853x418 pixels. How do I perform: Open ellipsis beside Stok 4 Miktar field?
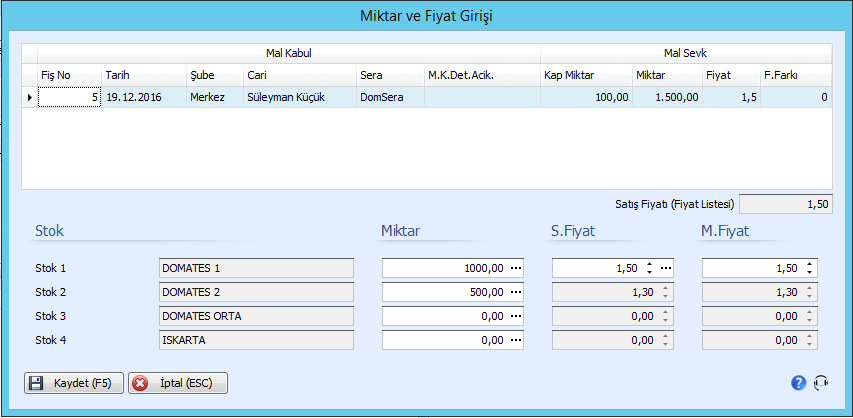[516, 341]
